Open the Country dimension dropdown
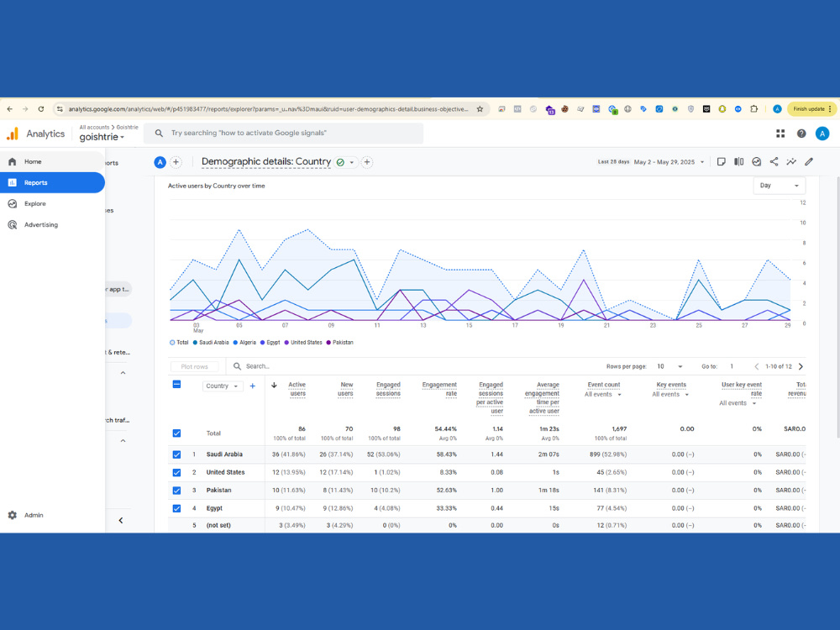The height and width of the screenshot is (630, 840). point(223,386)
